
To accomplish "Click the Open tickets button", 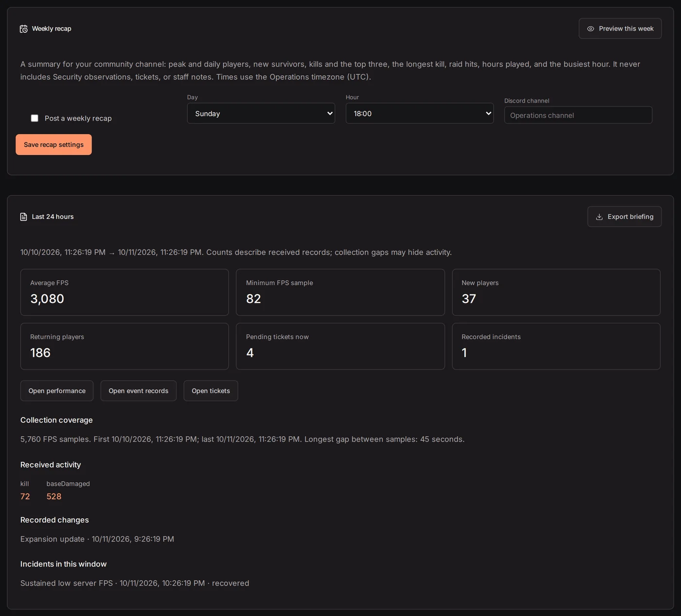I will click(211, 391).
